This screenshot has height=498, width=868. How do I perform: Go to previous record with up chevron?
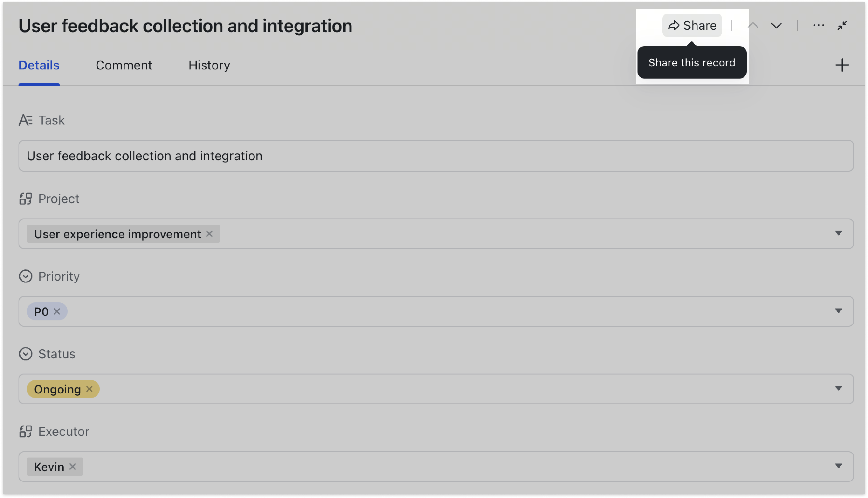point(753,25)
